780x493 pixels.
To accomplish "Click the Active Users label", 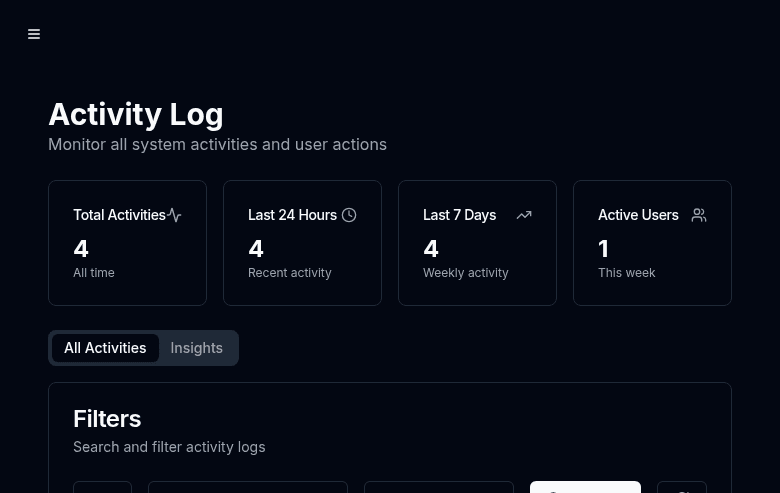I will point(638,215).
